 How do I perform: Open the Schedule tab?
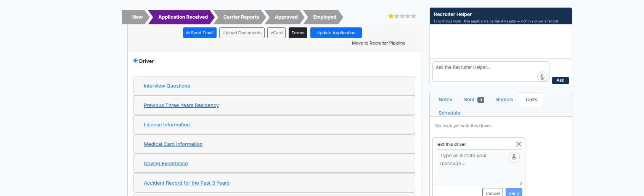tap(449, 113)
